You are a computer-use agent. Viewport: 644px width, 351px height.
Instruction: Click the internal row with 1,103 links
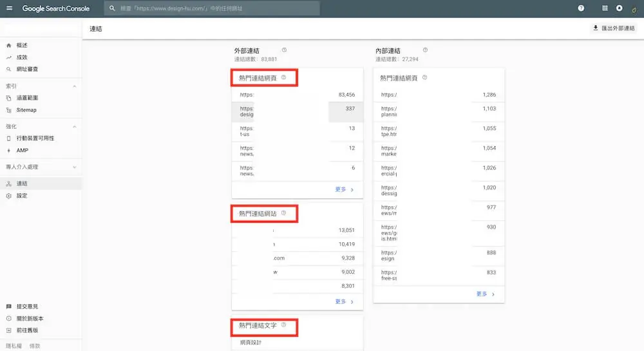pos(439,111)
